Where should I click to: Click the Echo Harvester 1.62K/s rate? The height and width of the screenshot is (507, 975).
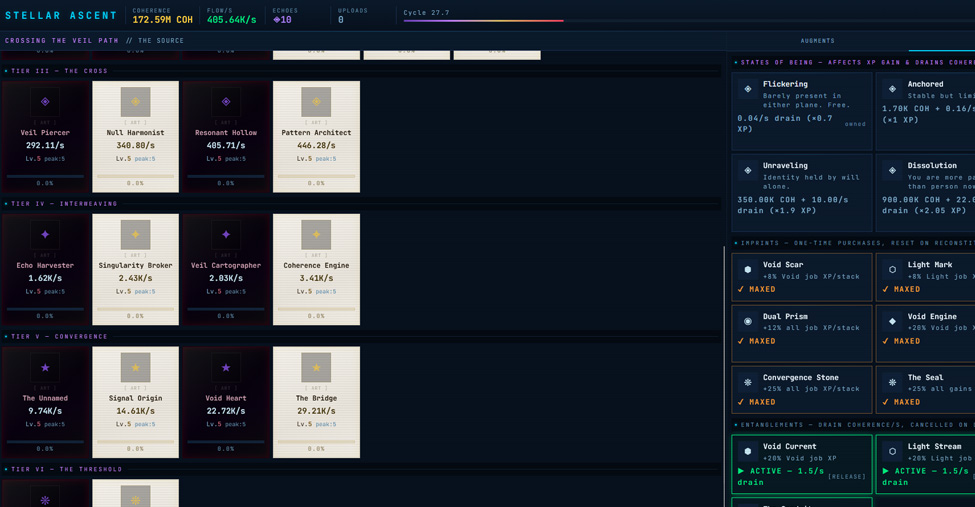click(45, 278)
